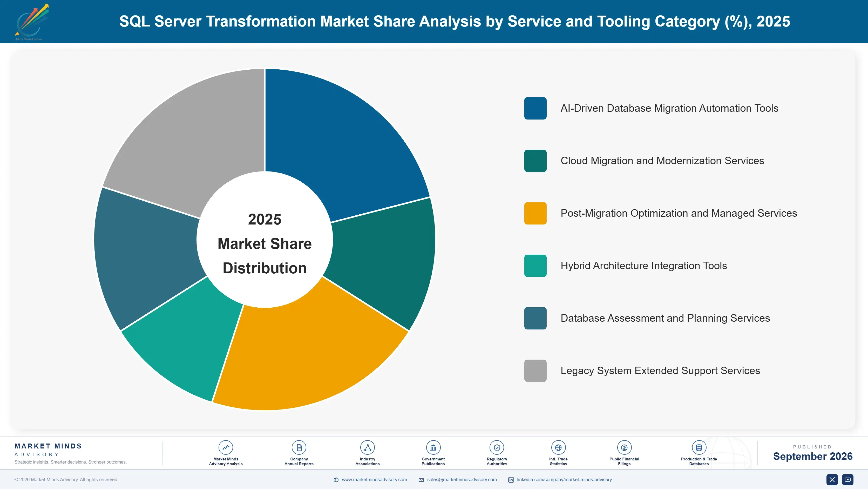The width and height of the screenshot is (868, 489).
Task: Open www.marketmindsadvisory.com link
Action: click(374, 480)
